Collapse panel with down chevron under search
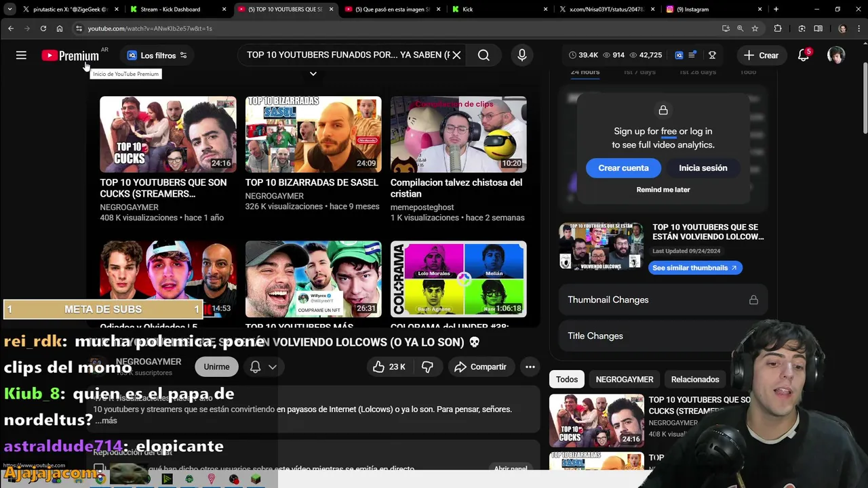Image resolution: width=868 pixels, height=488 pixels. 313,73
